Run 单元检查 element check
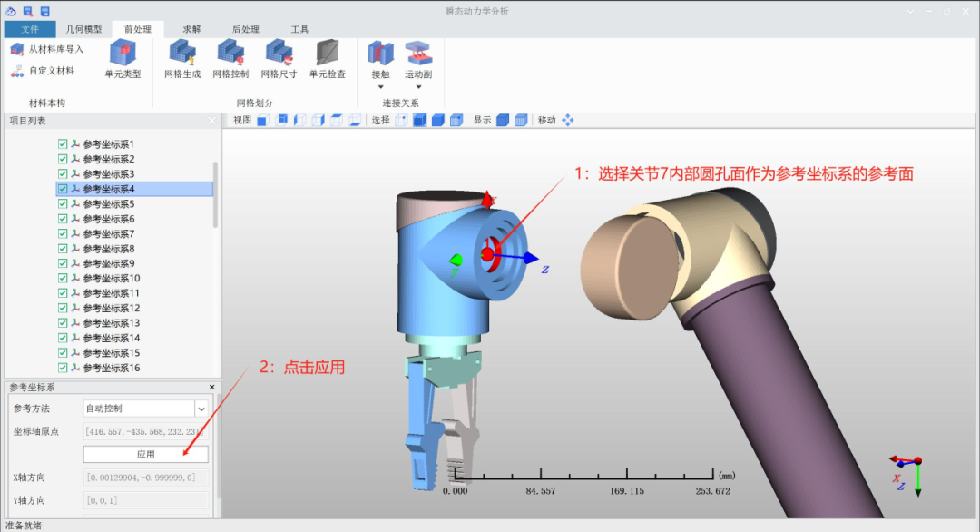 pyautogui.click(x=328, y=59)
